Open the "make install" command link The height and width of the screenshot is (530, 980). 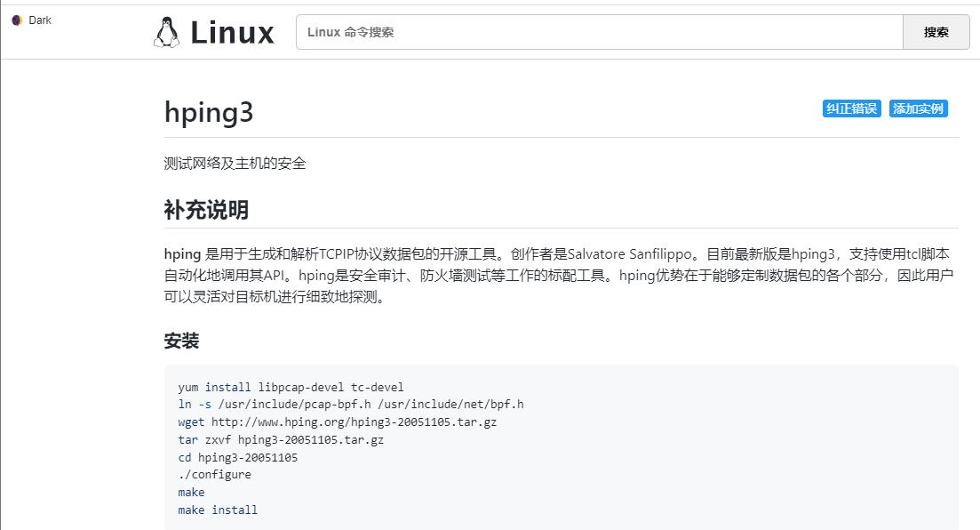click(x=217, y=510)
